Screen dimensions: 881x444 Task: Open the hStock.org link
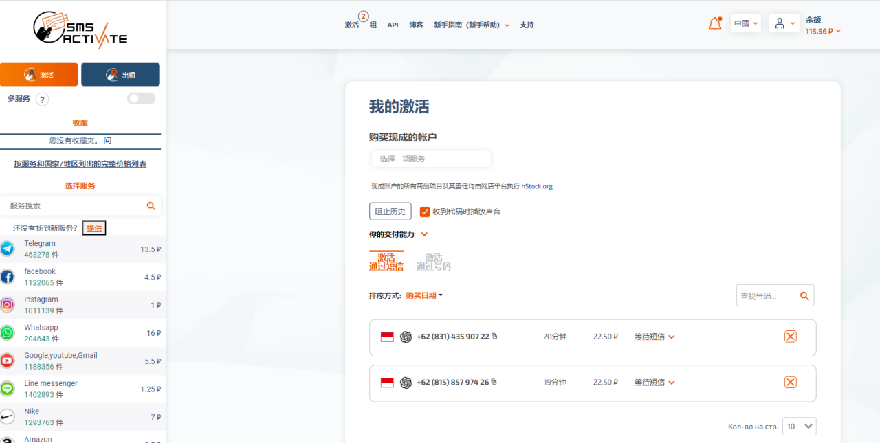537,186
